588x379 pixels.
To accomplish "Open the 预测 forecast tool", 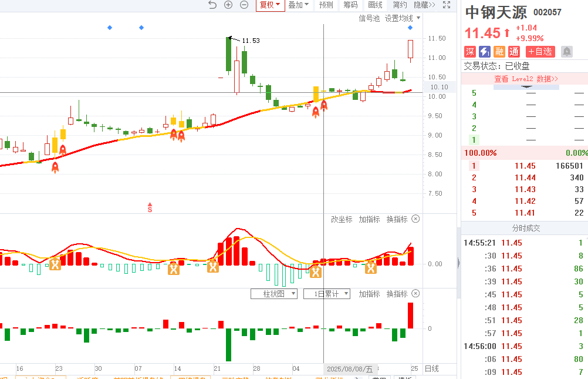I will coord(326,5).
